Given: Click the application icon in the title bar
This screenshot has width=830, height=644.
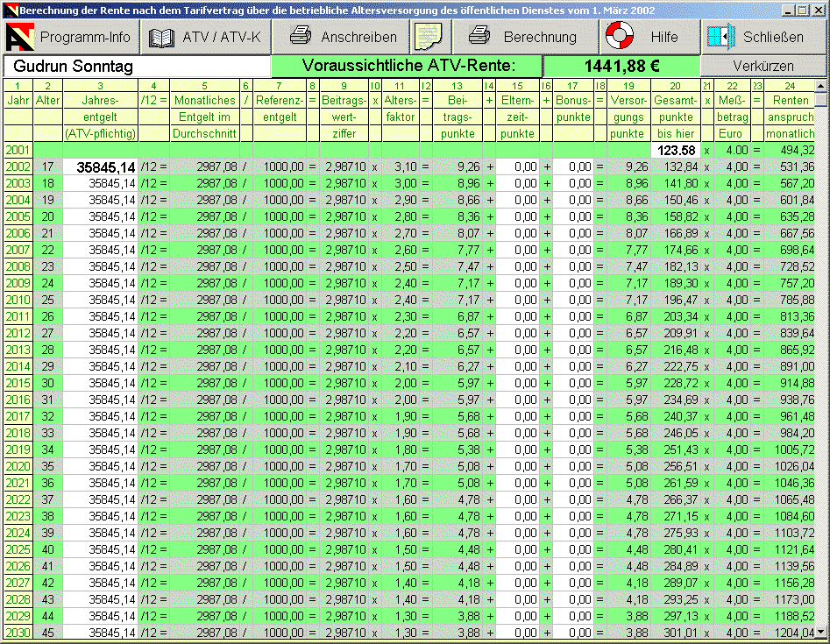Looking at the screenshot, I should point(11,10).
